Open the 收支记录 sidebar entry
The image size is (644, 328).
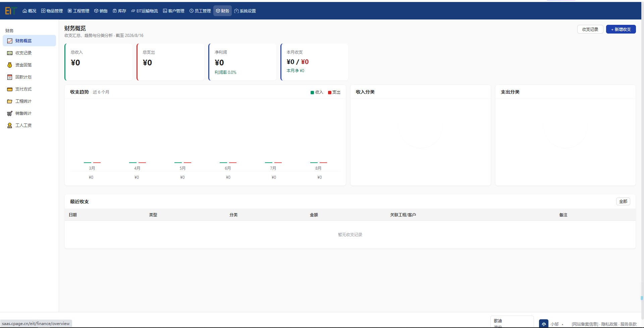pyautogui.click(x=29, y=53)
